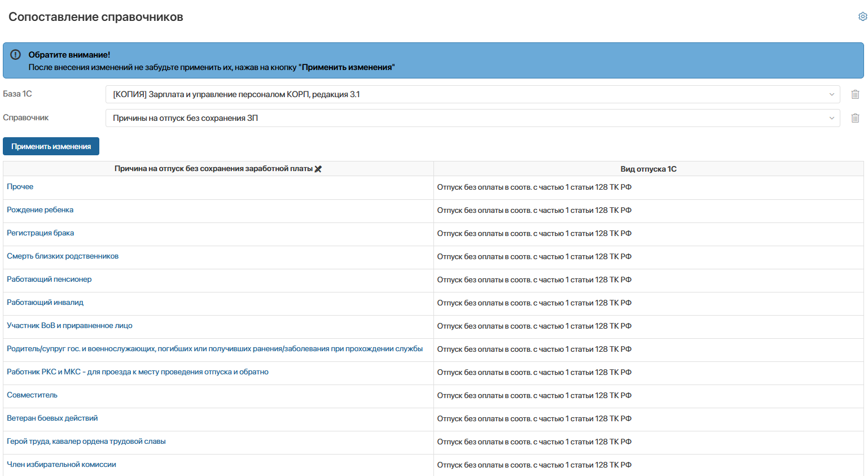Click the Работающий пенсионер link

tap(49, 280)
